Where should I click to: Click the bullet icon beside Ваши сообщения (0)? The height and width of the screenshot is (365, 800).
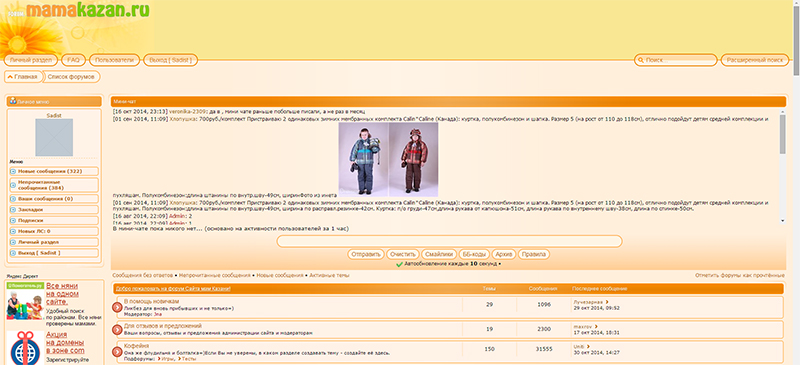click(13, 199)
